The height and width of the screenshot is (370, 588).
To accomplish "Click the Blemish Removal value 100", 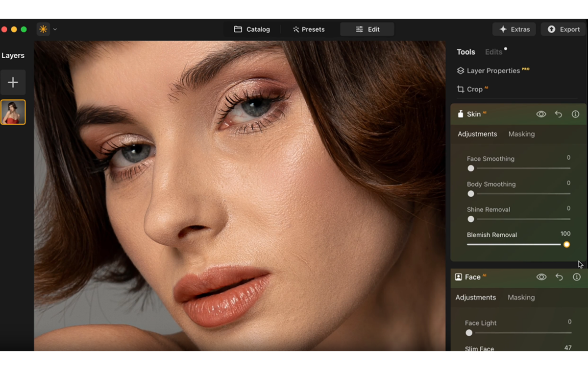I will [565, 234].
